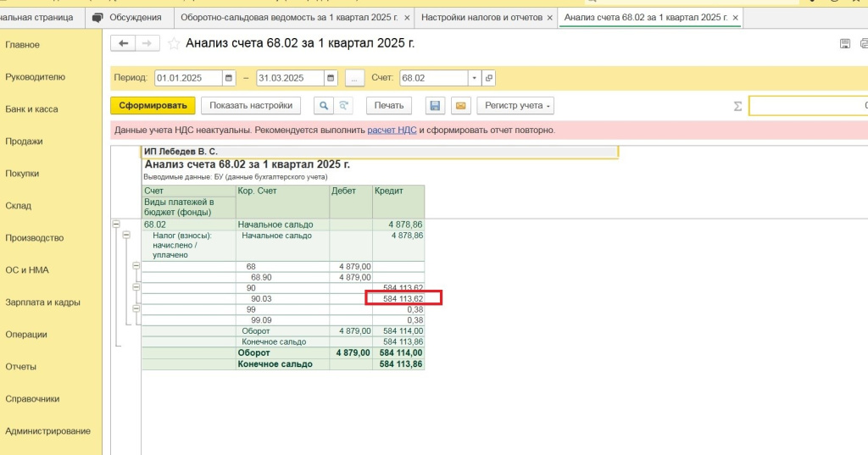Click the end date field 31.03.2025

290,78
